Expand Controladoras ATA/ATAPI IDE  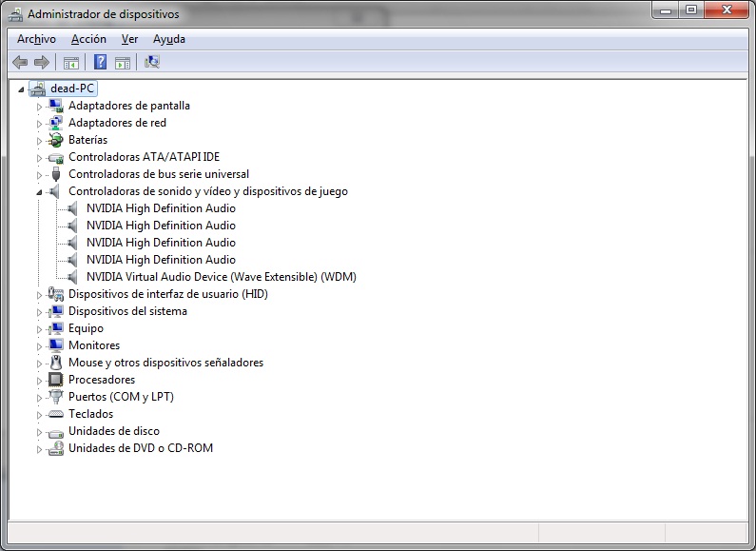40,158
